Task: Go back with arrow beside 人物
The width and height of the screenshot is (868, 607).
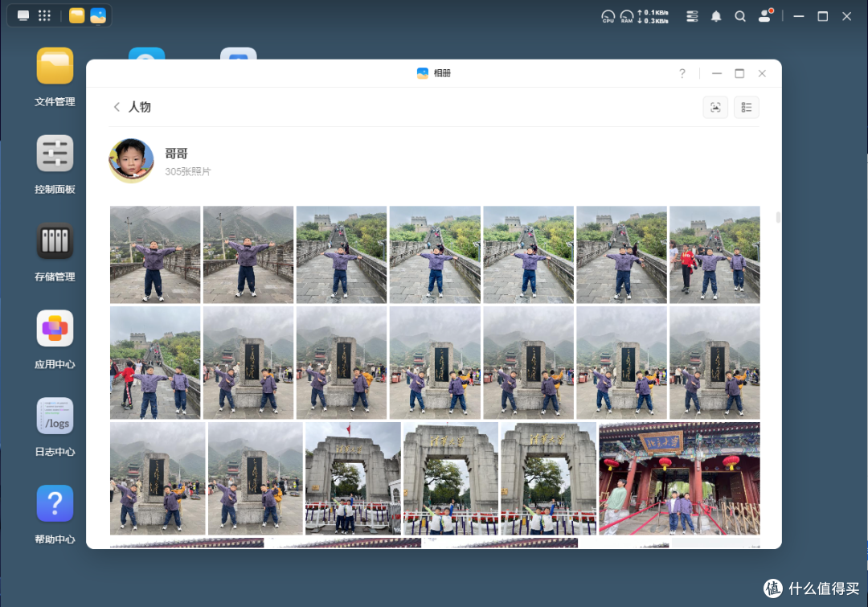Action: (117, 107)
